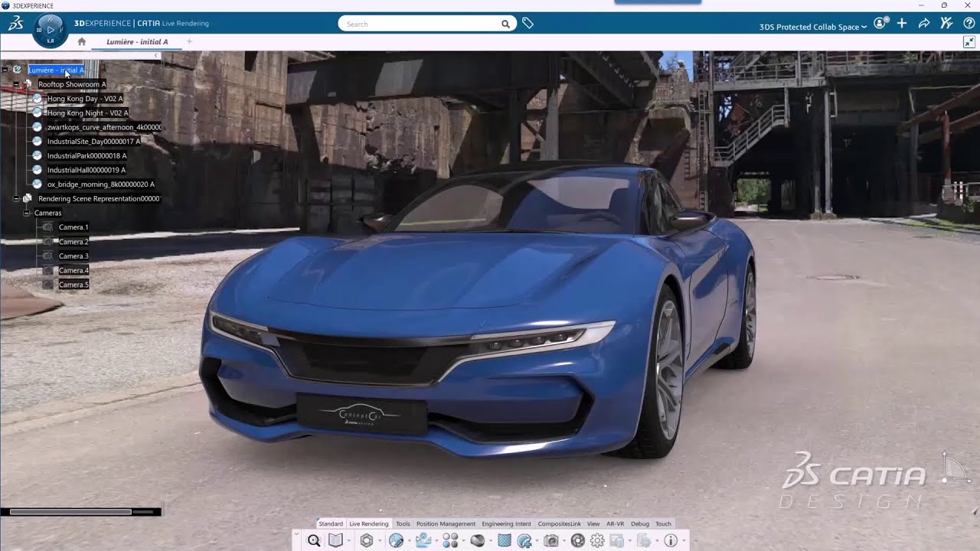Open the Help question mark icon
Image resolution: width=980 pixels, height=551 pixels.
tap(969, 24)
